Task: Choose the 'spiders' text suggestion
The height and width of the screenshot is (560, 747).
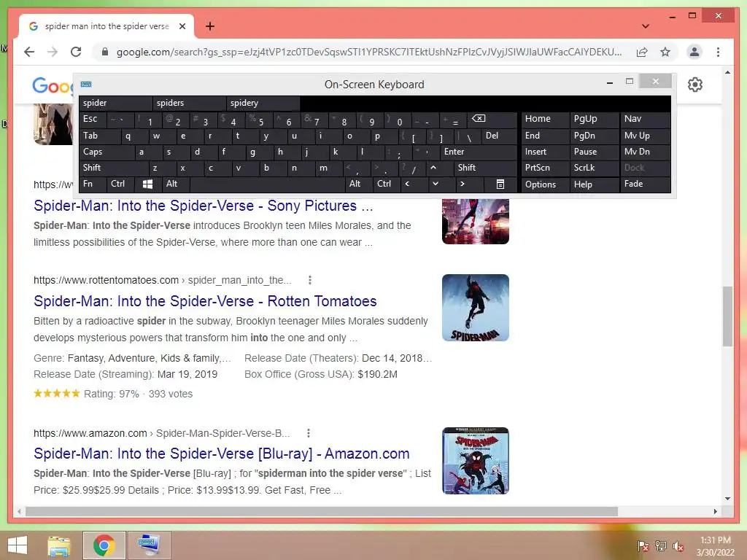Action: (189, 103)
